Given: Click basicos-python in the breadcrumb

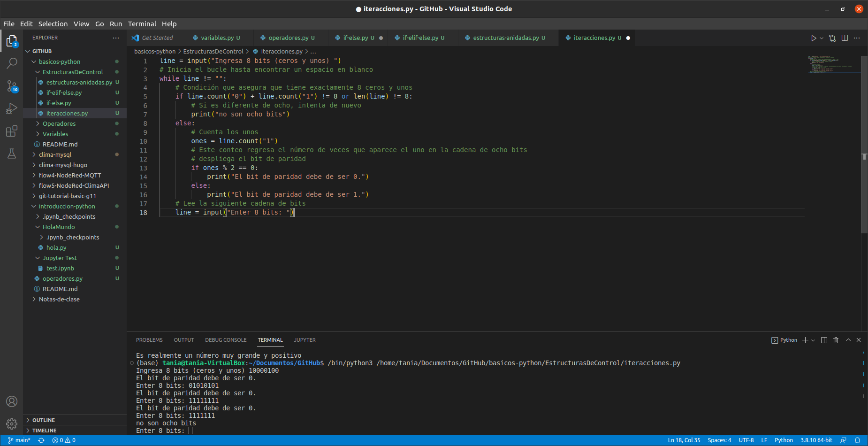Looking at the screenshot, I should coord(155,52).
